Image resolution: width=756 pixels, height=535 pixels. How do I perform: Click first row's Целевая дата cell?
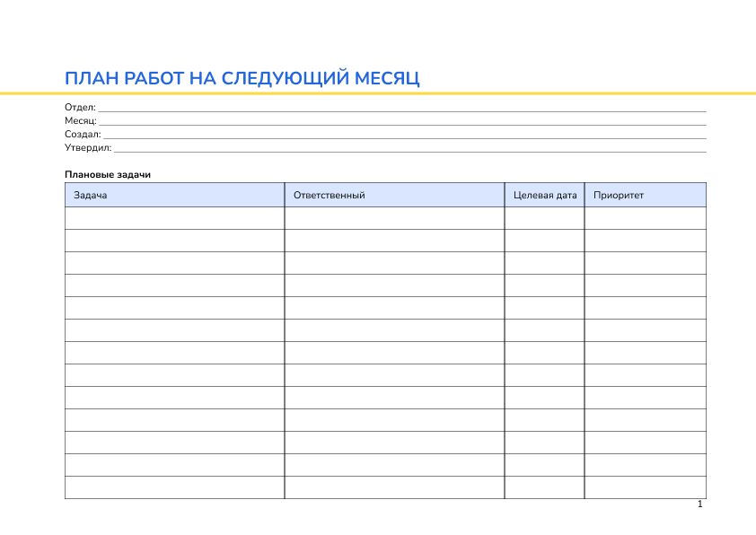544,218
